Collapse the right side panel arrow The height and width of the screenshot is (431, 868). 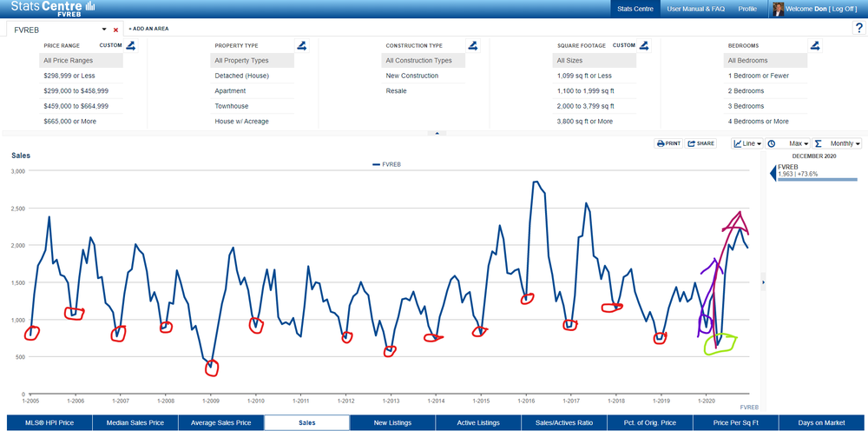pos(764,282)
